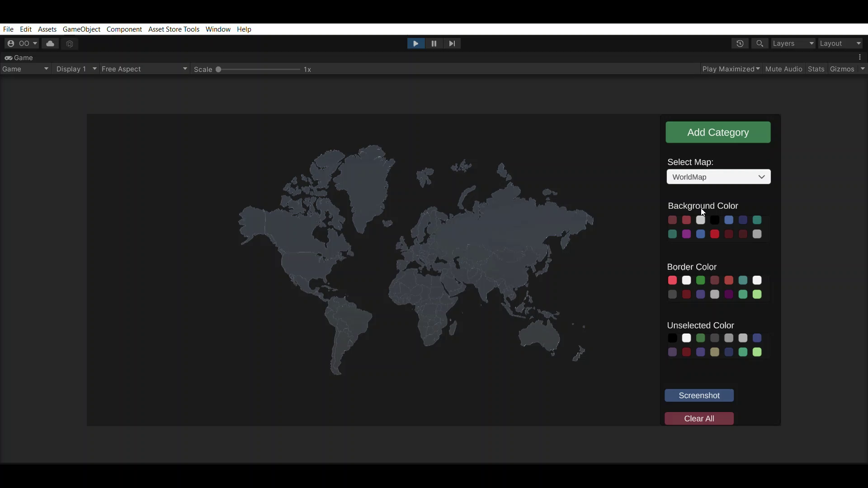Click the Play button in toolbar
The width and height of the screenshot is (868, 488).
coord(415,43)
